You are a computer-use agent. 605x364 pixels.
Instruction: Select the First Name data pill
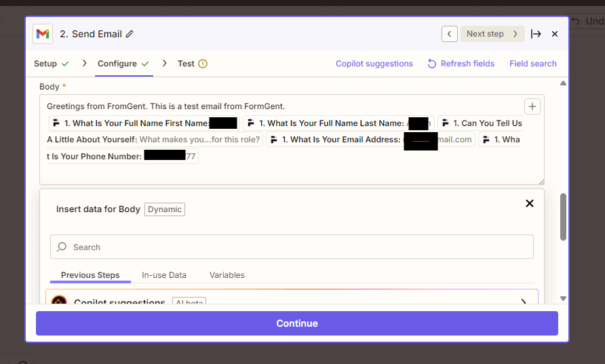pyautogui.click(x=144, y=123)
